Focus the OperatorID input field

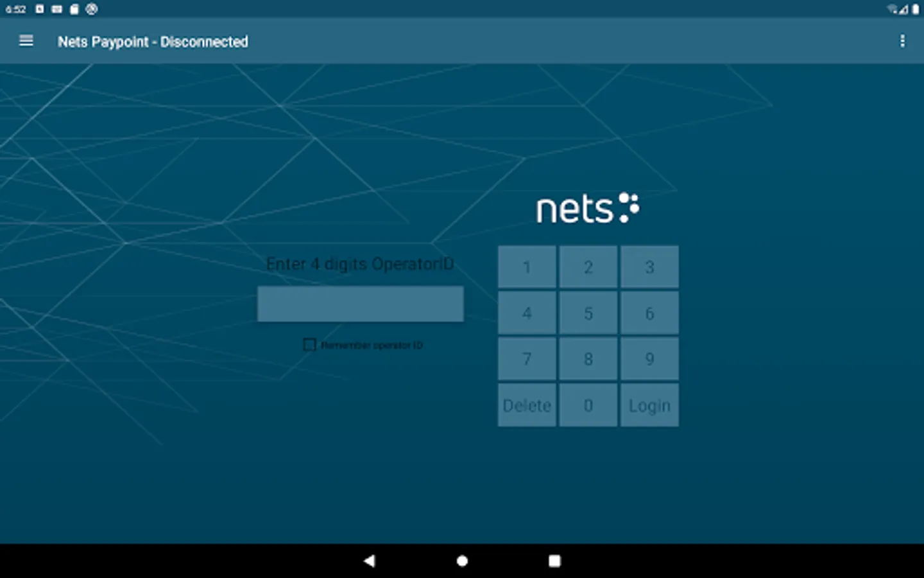[x=360, y=304]
